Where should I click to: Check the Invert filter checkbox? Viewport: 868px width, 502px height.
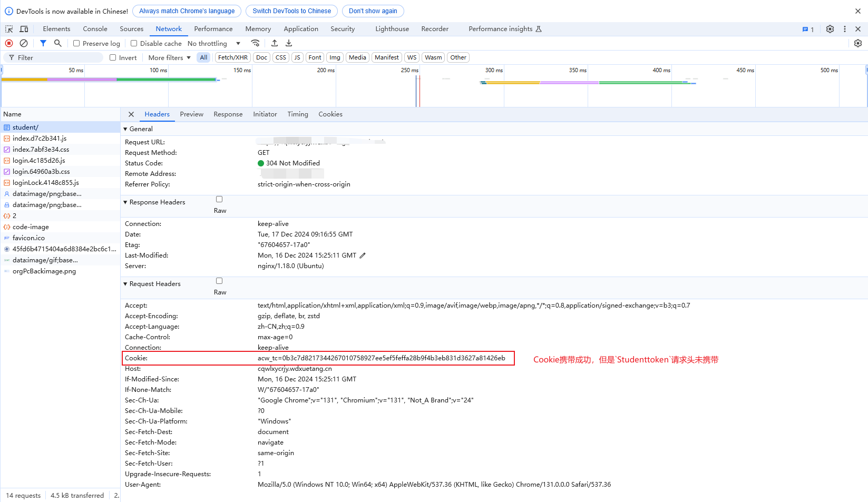(x=113, y=57)
